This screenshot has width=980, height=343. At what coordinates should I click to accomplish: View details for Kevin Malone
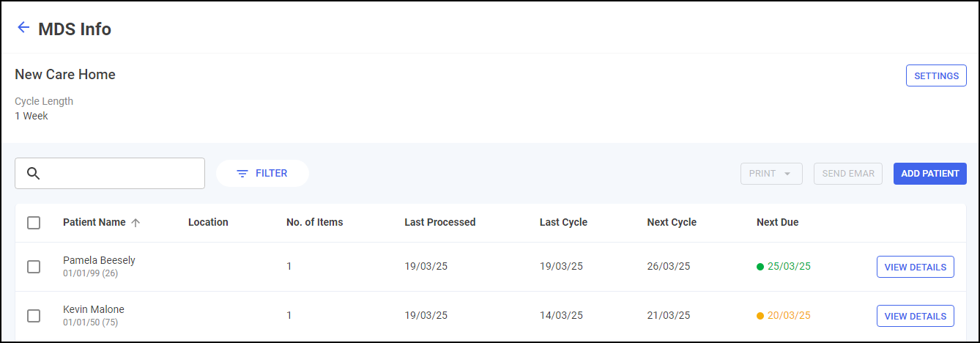tap(915, 316)
